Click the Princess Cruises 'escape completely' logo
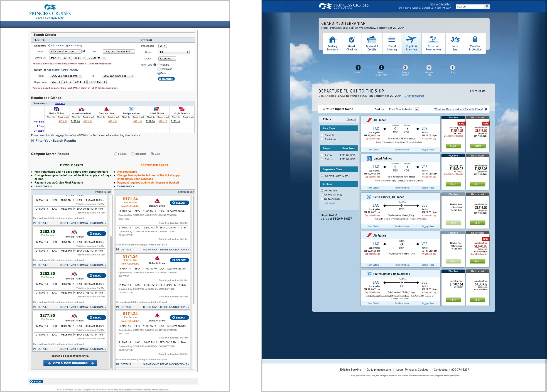The height and width of the screenshot is (392, 547). [50, 12]
